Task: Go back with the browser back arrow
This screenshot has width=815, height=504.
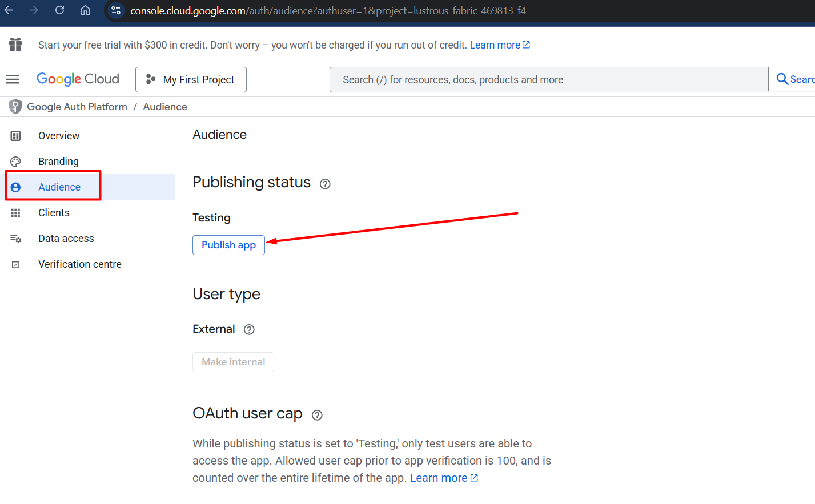Action: (x=9, y=10)
